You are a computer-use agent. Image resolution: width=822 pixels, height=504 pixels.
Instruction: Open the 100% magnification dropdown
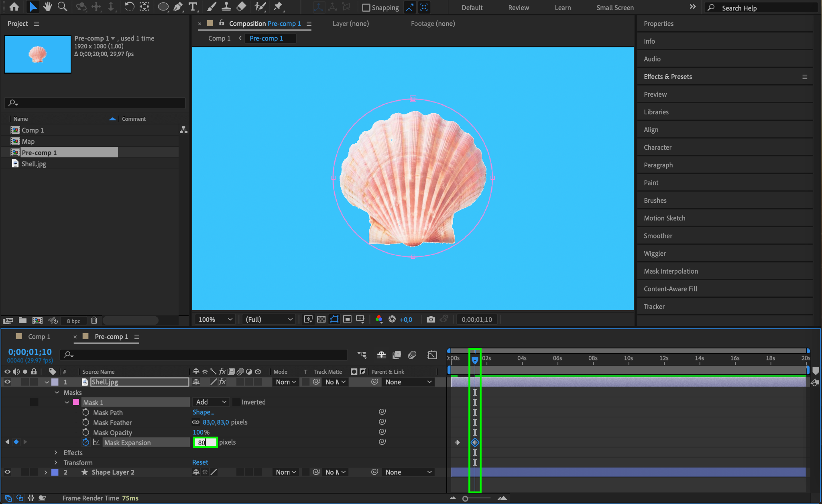point(216,319)
